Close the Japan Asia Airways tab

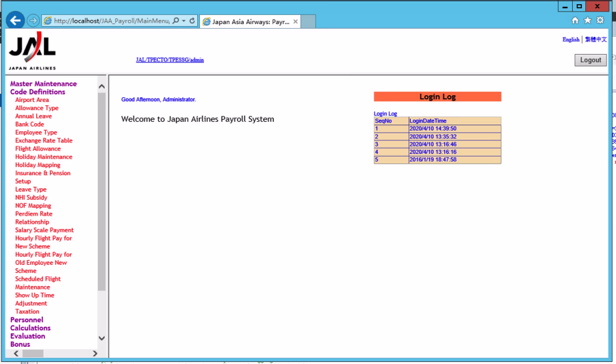click(296, 21)
